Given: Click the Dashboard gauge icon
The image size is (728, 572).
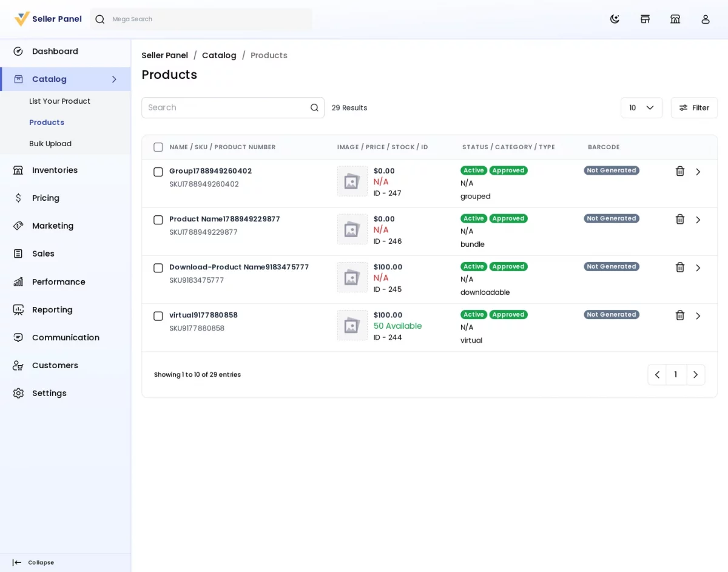Looking at the screenshot, I should coord(18,52).
